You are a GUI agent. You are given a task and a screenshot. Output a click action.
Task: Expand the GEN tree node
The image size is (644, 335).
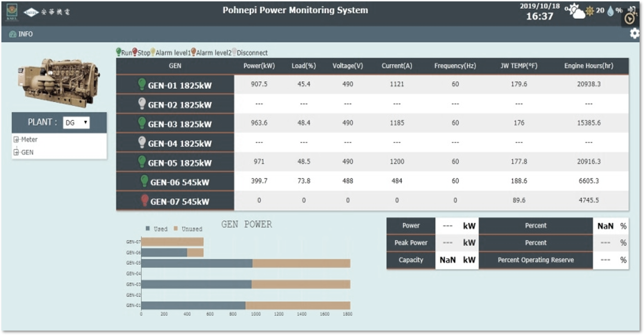(16, 152)
